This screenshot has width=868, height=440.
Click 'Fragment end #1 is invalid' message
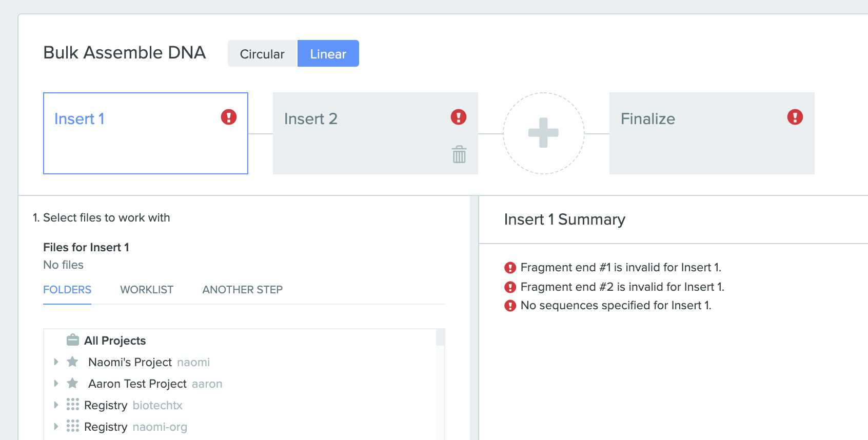point(621,267)
